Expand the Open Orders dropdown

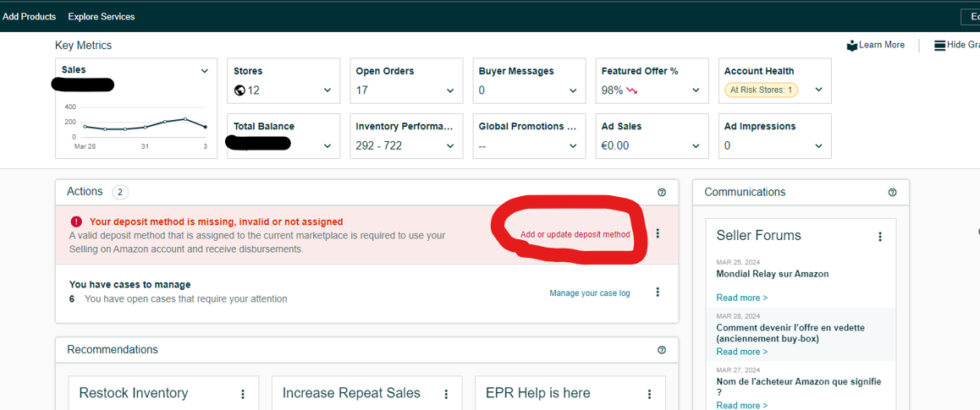coord(450,90)
